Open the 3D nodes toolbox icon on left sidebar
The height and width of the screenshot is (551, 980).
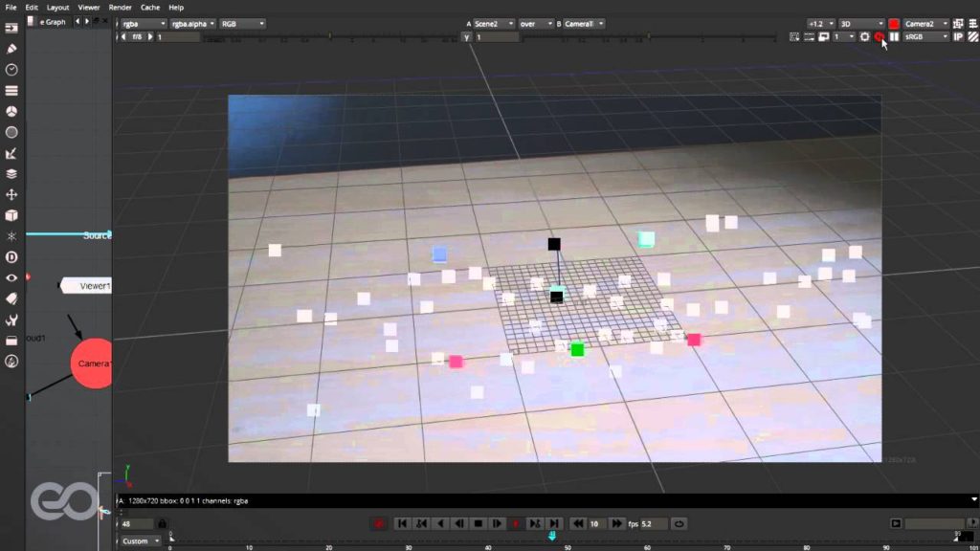[x=13, y=215]
